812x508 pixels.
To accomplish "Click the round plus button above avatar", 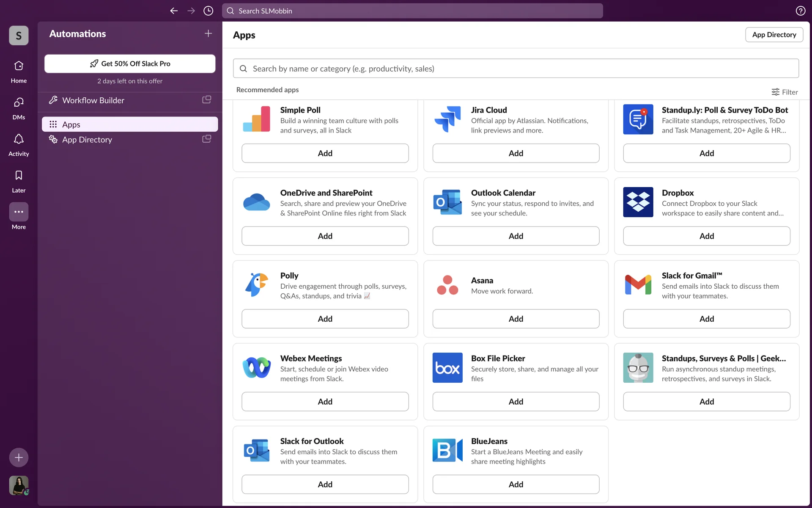I will click(x=19, y=457).
